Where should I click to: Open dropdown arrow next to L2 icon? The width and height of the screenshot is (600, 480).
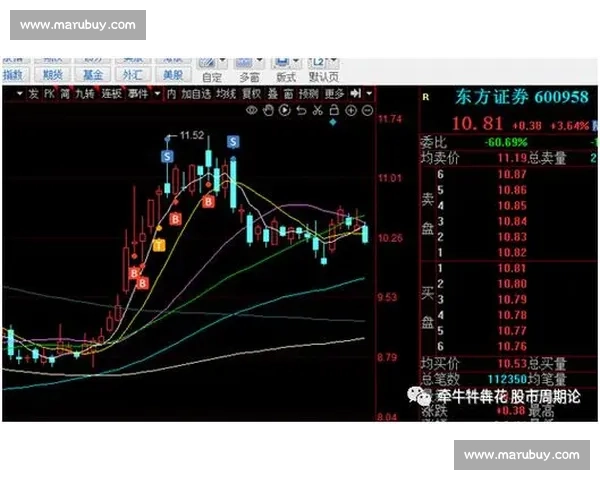334,61
